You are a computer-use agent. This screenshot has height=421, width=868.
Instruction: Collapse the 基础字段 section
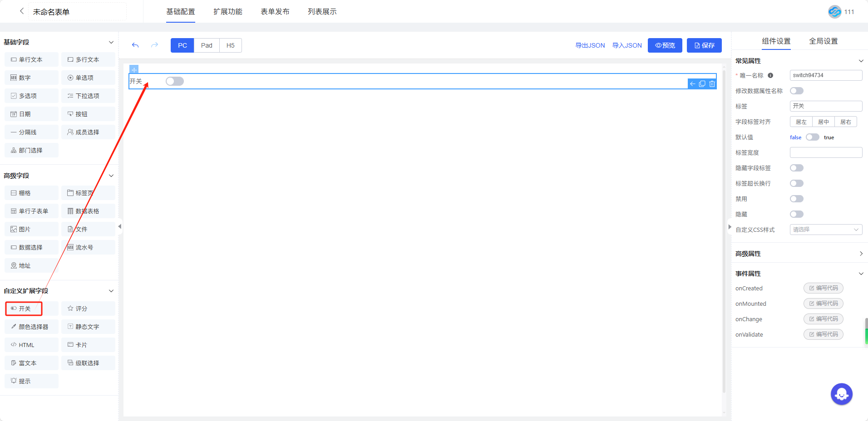(111, 42)
